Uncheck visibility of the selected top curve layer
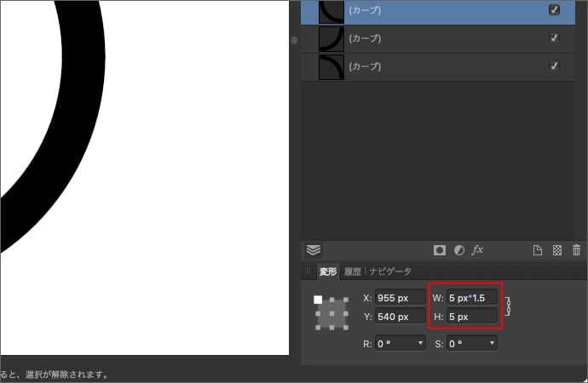588x383 pixels. (555, 10)
